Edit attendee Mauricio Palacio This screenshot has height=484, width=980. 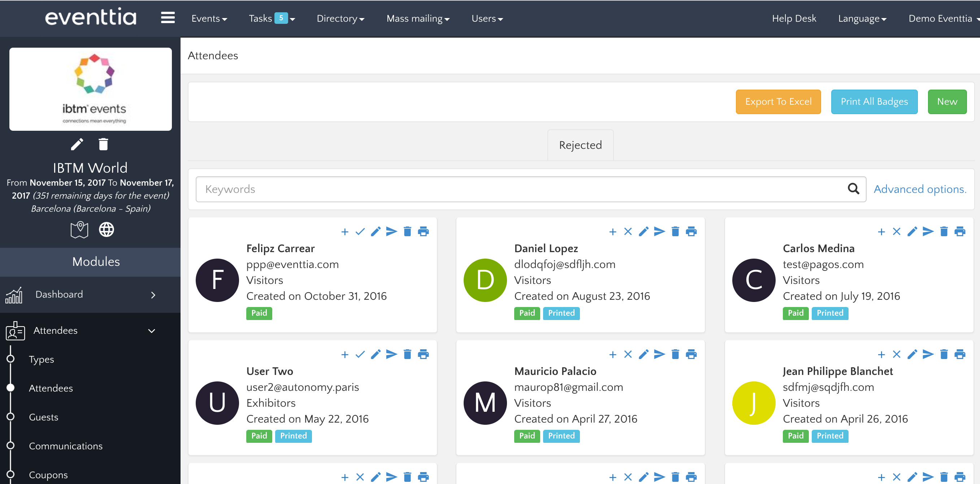(643, 354)
